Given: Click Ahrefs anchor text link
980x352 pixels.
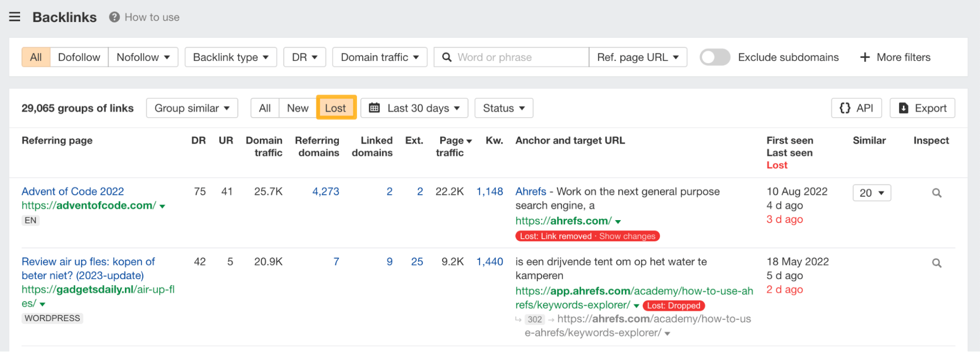Looking at the screenshot, I should [530, 192].
